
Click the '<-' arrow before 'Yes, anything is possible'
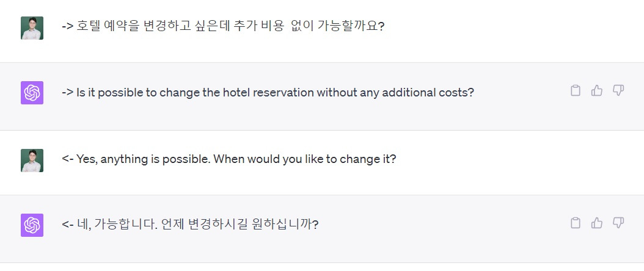pos(68,159)
